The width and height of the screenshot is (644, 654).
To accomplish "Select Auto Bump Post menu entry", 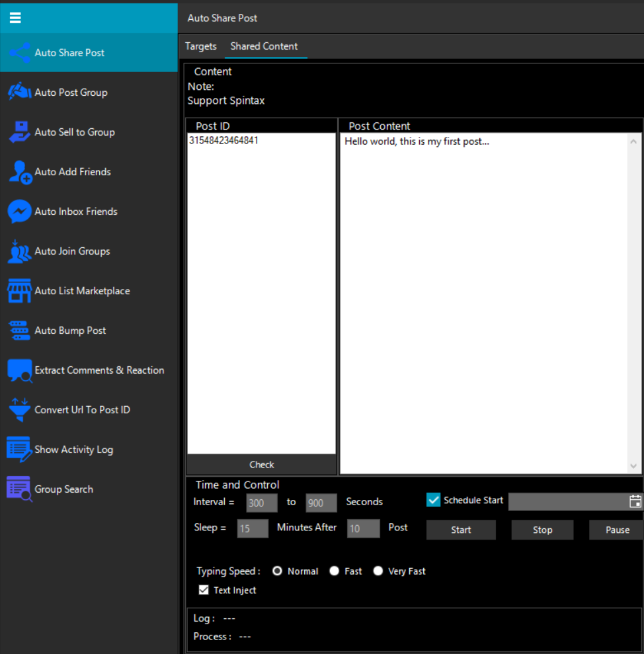I will 89,331.
